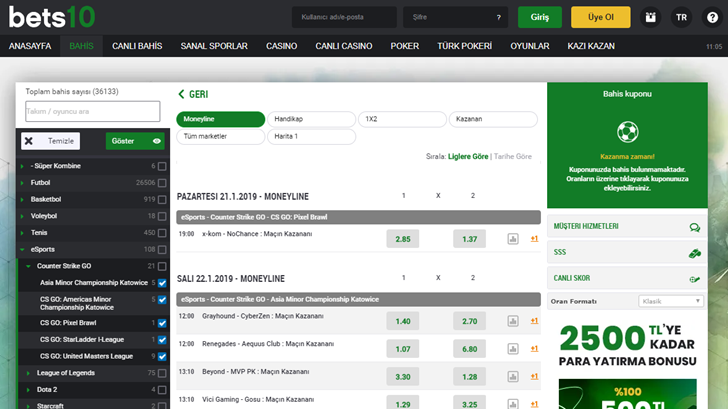The width and height of the screenshot is (728, 409).
Task: Open KAZI KAZAN navigation item
Action: pyautogui.click(x=591, y=46)
